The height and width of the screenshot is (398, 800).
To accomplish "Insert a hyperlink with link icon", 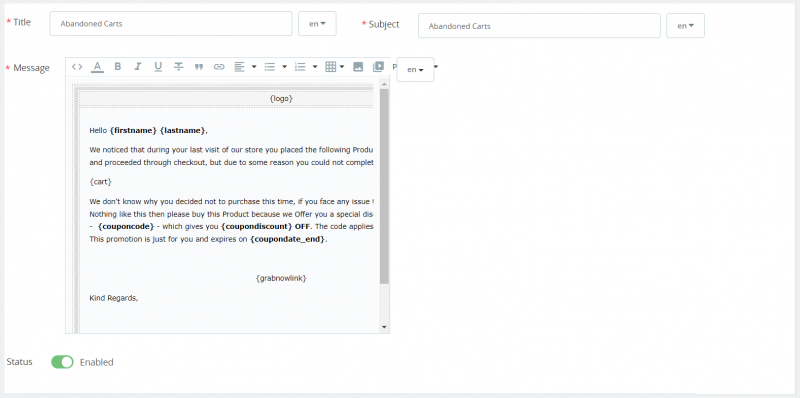I will tap(219, 67).
